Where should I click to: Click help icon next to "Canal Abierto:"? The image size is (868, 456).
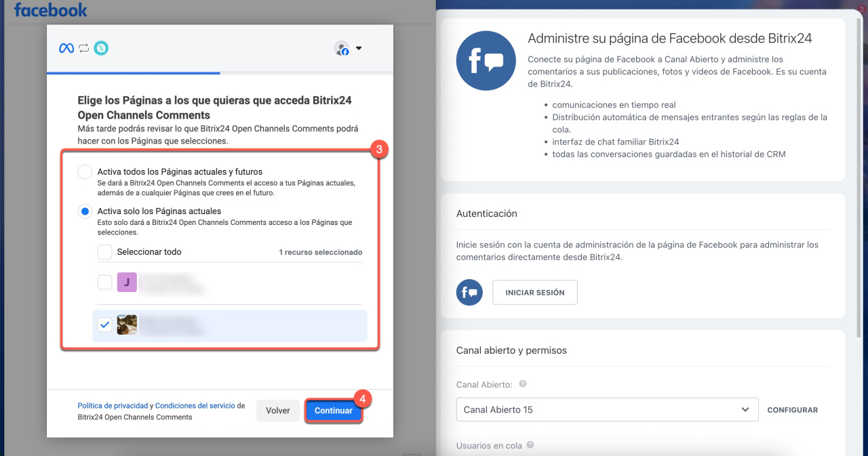pyautogui.click(x=523, y=384)
